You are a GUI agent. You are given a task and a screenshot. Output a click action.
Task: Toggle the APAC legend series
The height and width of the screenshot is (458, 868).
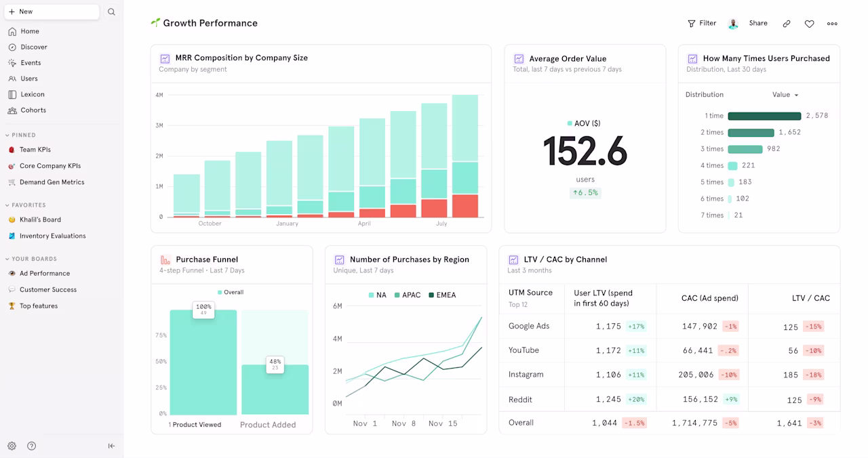point(407,295)
